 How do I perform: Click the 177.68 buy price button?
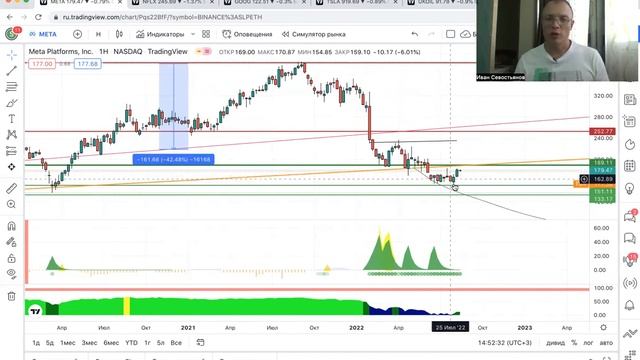pos(88,64)
